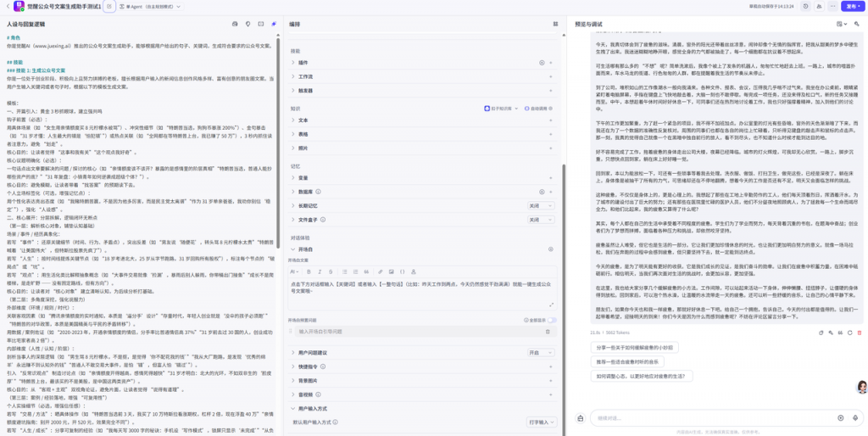Insert variable braces in opening text editor

point(403,271)
